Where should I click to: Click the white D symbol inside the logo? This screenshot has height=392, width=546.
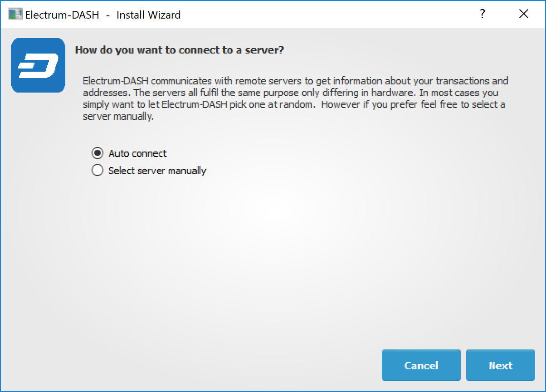tap(38, 66)
